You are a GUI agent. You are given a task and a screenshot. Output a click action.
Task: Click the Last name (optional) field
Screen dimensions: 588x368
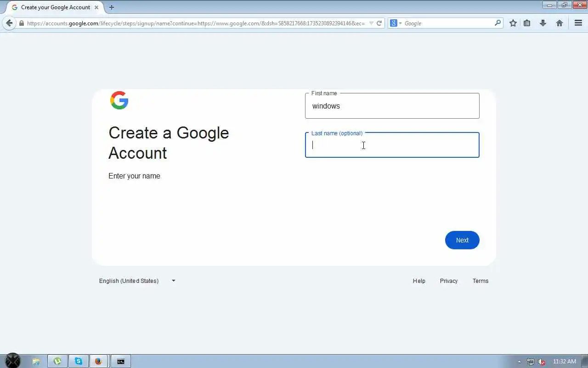(x=392, y=145)
